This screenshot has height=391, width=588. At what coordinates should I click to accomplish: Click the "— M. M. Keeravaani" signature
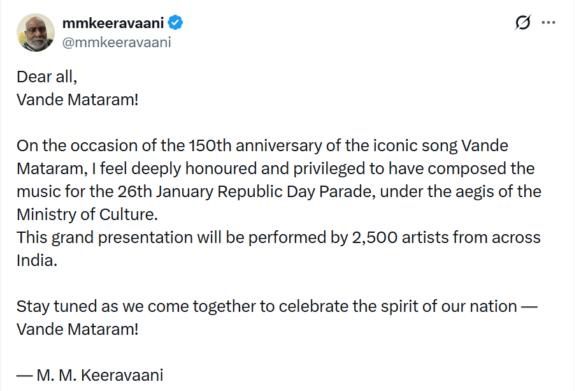(x=90, y=375)
